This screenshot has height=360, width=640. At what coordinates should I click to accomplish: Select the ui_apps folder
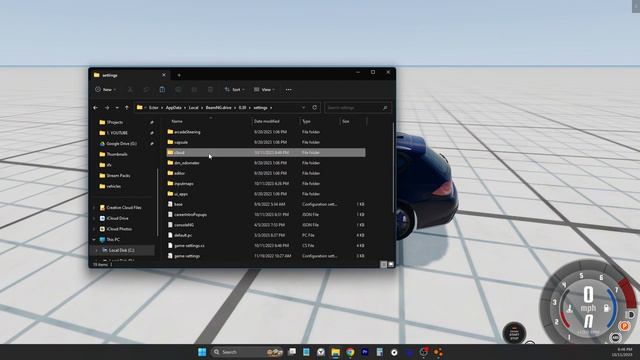[x=266, y=194]
